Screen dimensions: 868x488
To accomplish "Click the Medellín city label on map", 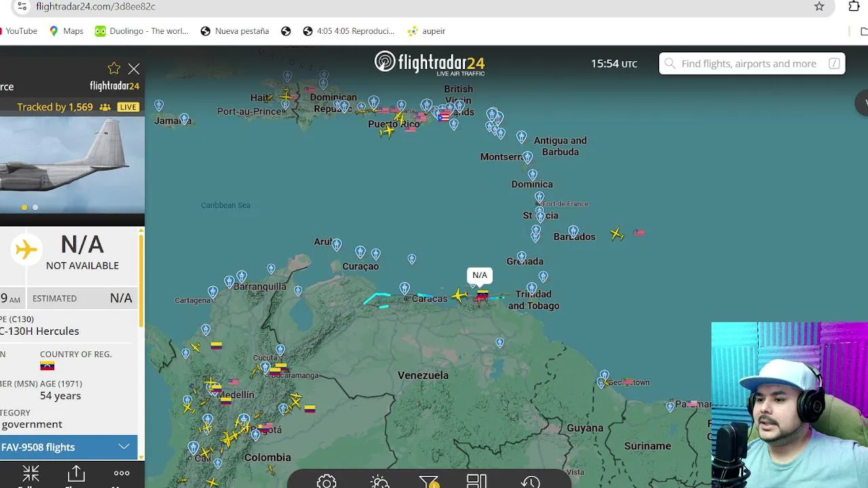I will [x=235, y=394].
